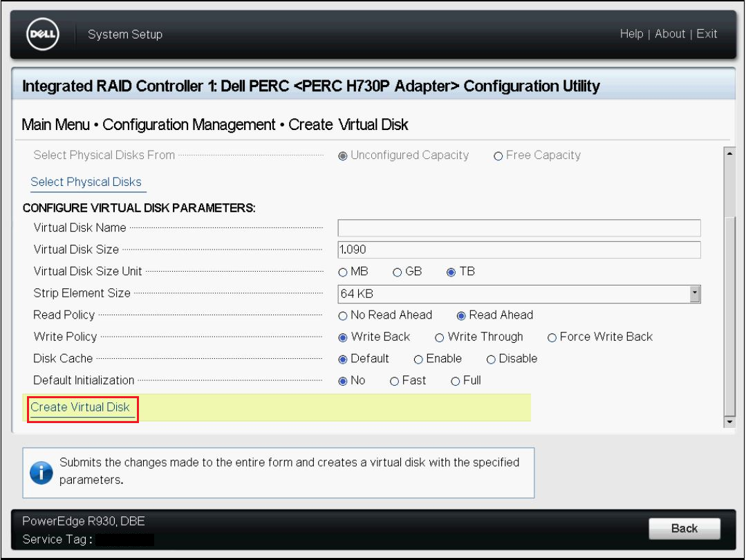Click the blue info icon
This screenshot has width=746, height=560.
click(41, 472)
